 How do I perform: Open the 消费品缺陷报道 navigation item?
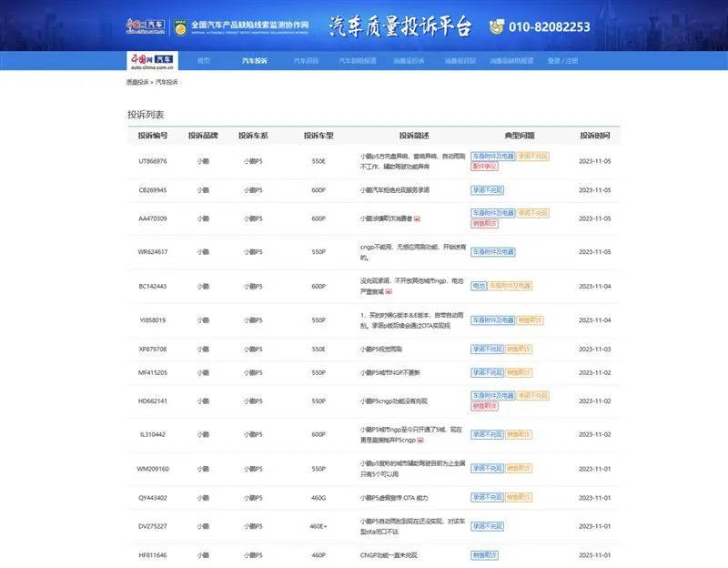click(x=511, y=61)
